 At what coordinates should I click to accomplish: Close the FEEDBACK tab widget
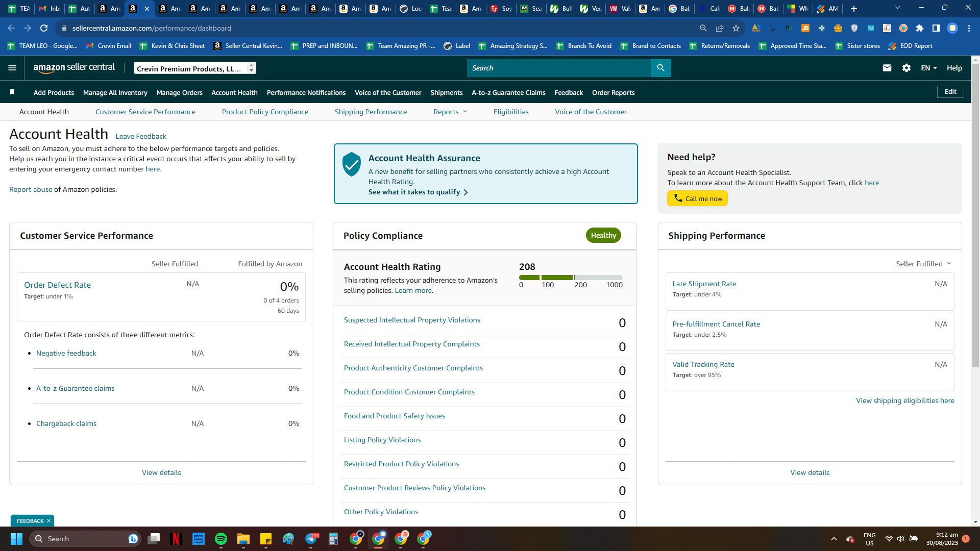[48, 521]
